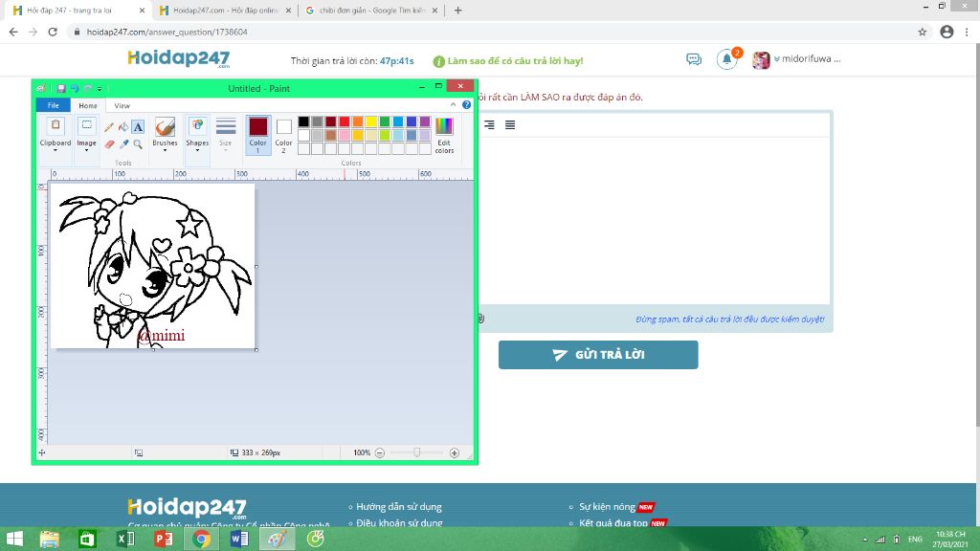Open the notifications bell with badge 2
Image resolution: width=980 pixels, height=551 pixels.
click(x=727, y=59)
